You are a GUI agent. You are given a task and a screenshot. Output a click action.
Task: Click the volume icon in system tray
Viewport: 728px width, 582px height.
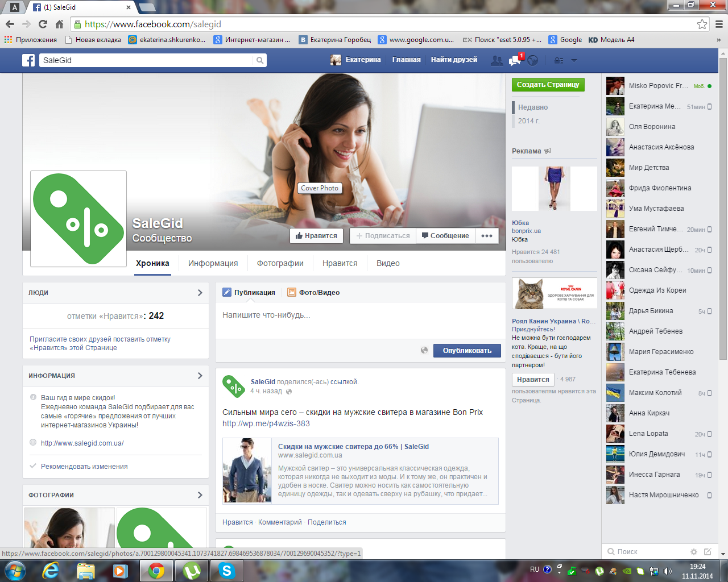(668, 571)
